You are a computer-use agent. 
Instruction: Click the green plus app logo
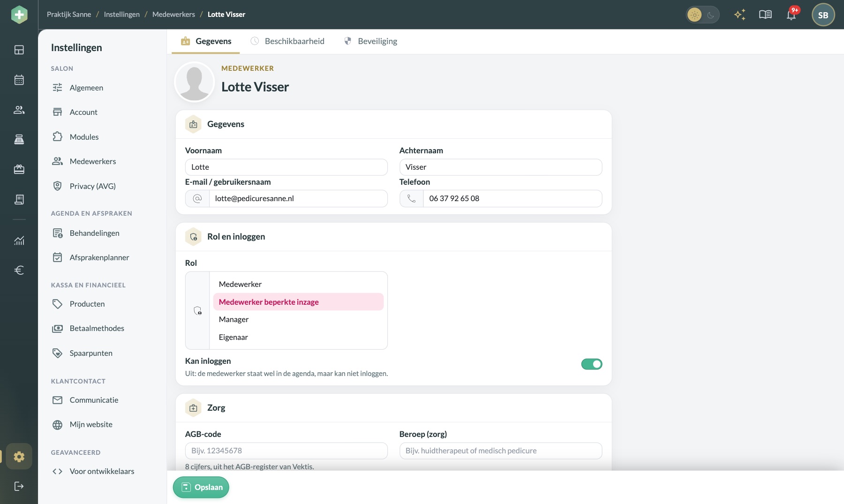(19, 15)
